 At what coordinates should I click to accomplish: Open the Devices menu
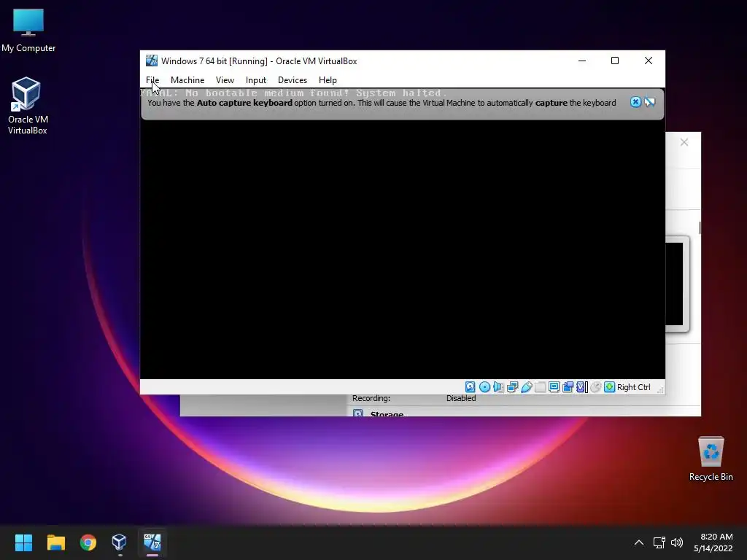point(292,80)
